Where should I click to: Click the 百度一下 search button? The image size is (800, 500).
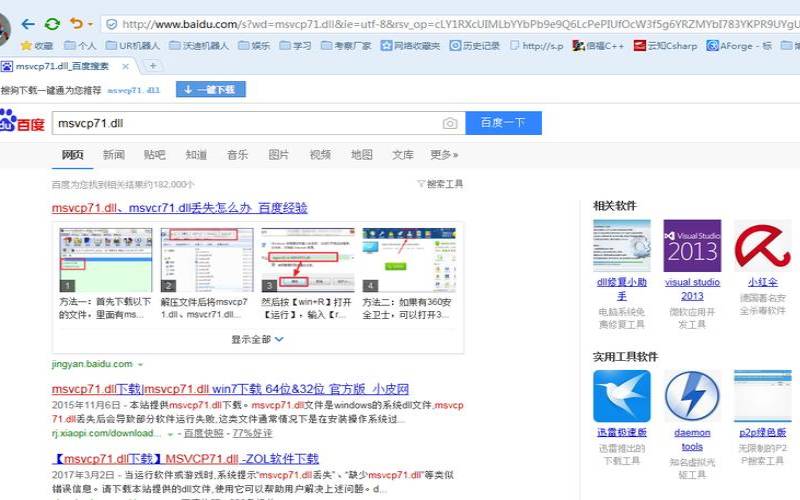pyautogui.click(x=503, y=123)
